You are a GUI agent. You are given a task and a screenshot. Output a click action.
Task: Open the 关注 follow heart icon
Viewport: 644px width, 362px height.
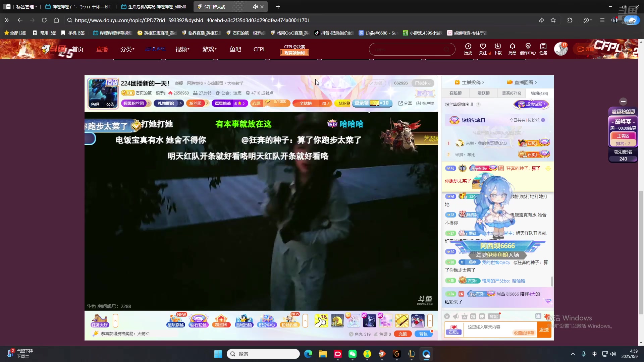pos(483,49)
